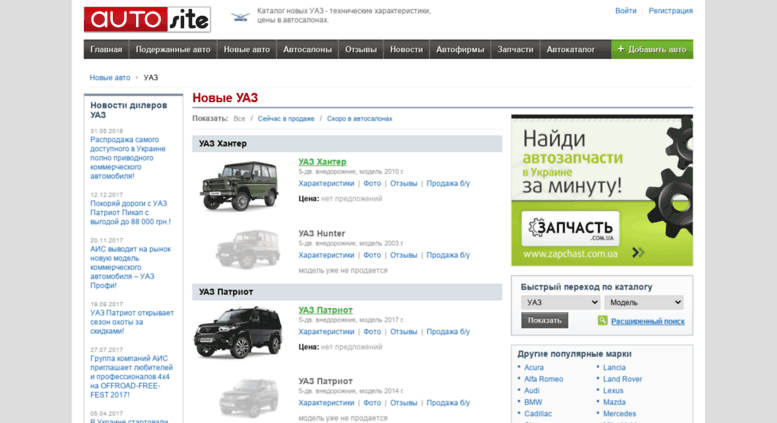This screenshot has width=777, height=423.
Task: Click the Регистрация link
Action: [670, 11]
